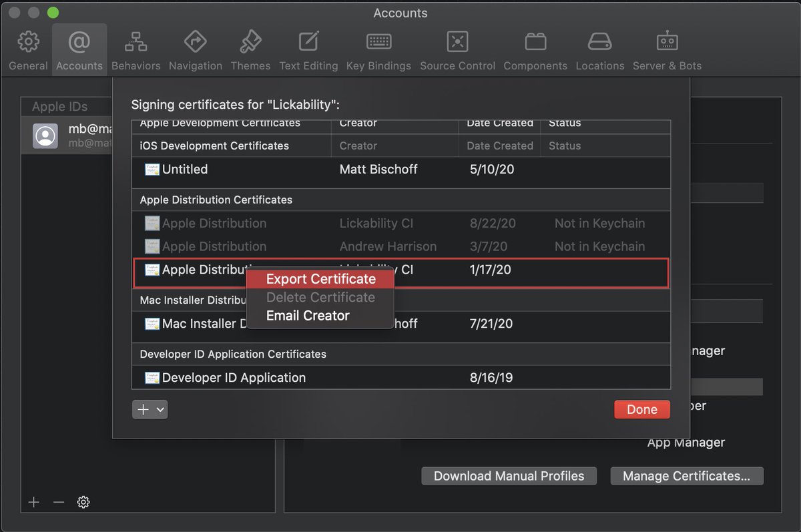Click Status header in iOS Development row
801x532 pixels.
[565, 146]
